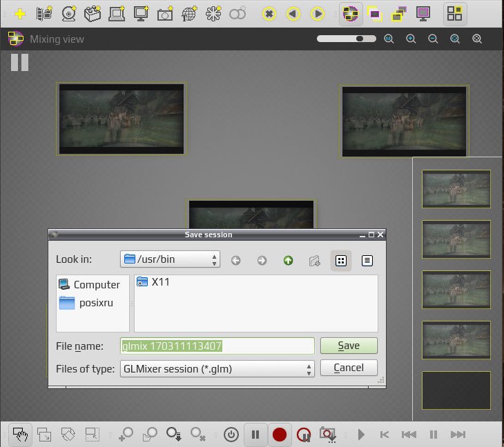The image size is (504, 447).
Task: Create a new folder in dialog
Action: [314, 261]
